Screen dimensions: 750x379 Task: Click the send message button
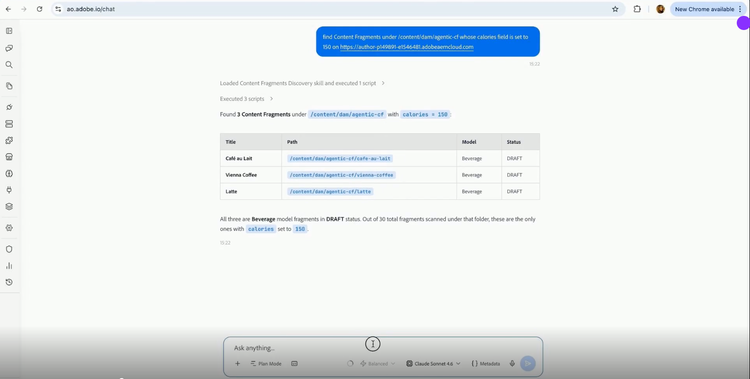click(528, 364)
